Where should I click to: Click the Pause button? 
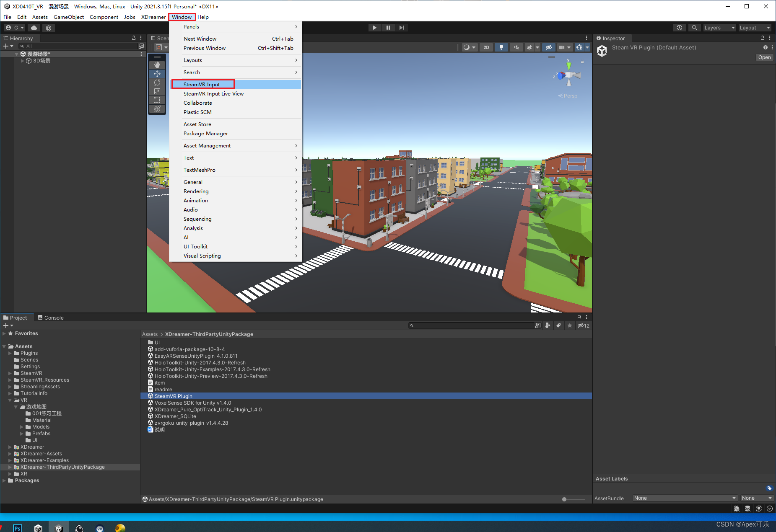[388, 28]
